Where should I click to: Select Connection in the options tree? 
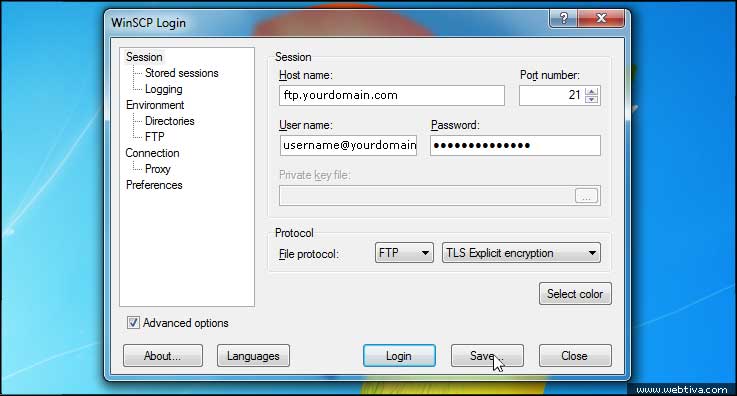152,153
